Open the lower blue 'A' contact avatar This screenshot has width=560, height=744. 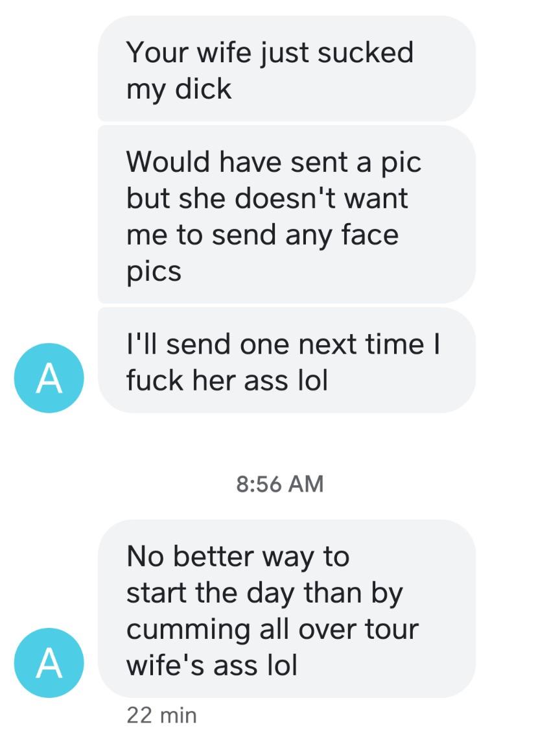(x=49, y=663)
